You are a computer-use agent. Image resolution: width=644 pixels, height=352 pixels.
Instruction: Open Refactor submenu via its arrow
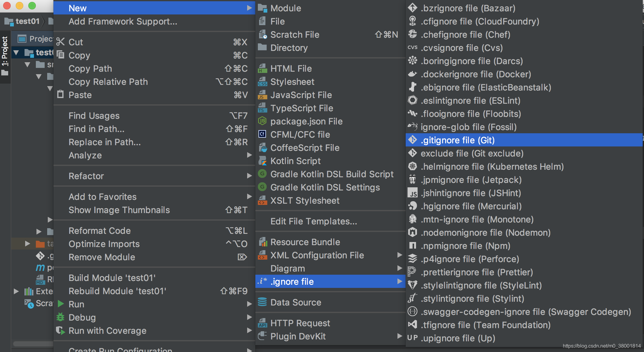249,176
